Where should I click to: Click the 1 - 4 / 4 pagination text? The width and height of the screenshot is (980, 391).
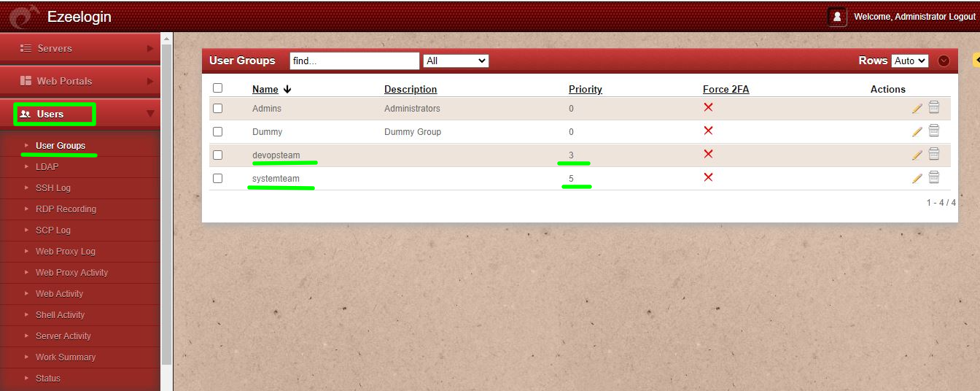pyautogui.click(x=941, y=203)
